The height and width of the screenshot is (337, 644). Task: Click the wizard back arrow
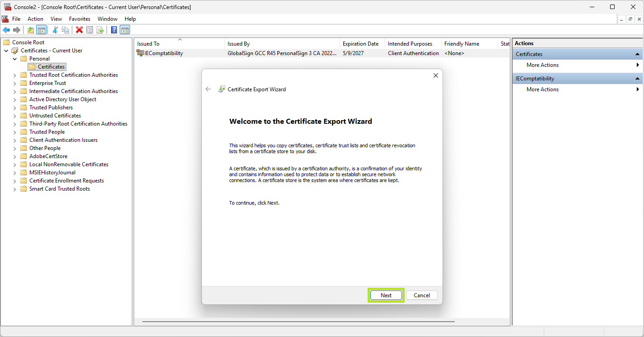pyautogui.click(x=208, y=89)
